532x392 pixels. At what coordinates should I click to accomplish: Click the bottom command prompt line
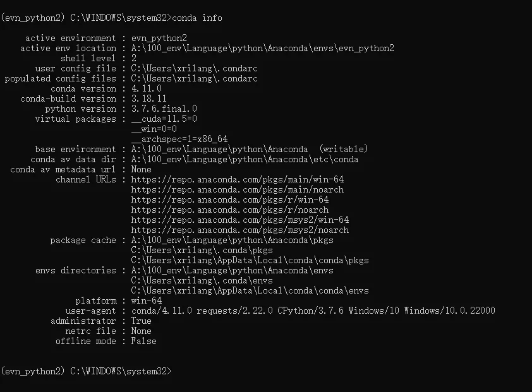(86, 371)
